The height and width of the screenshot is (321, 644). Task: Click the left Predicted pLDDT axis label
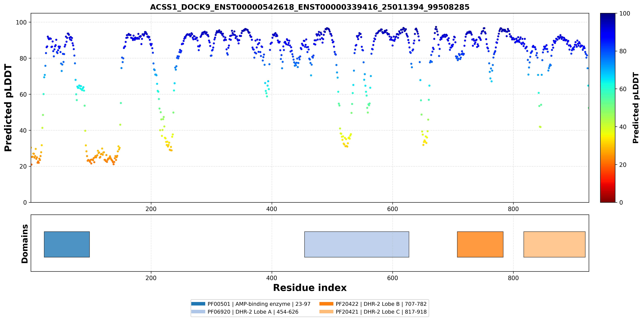click(8, 108)
